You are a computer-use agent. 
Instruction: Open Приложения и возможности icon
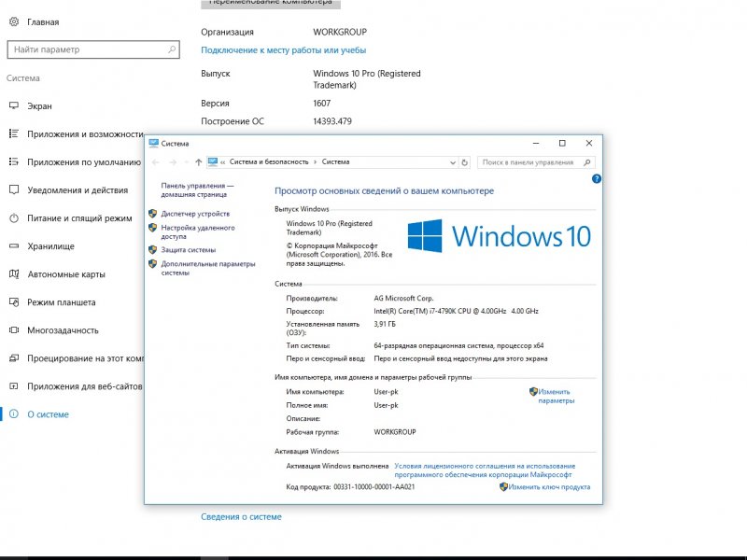click(14, 133)
